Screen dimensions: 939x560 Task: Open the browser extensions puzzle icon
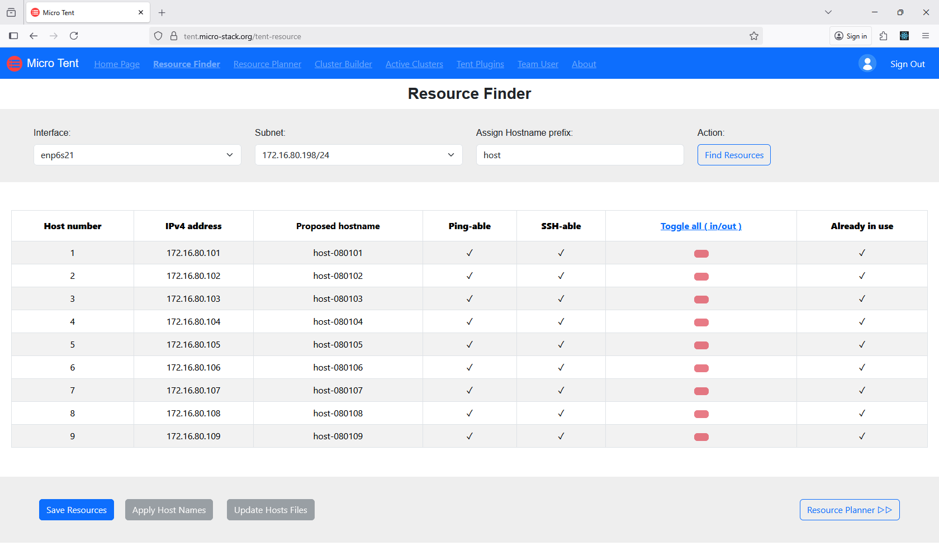click(x=884, y=35)
